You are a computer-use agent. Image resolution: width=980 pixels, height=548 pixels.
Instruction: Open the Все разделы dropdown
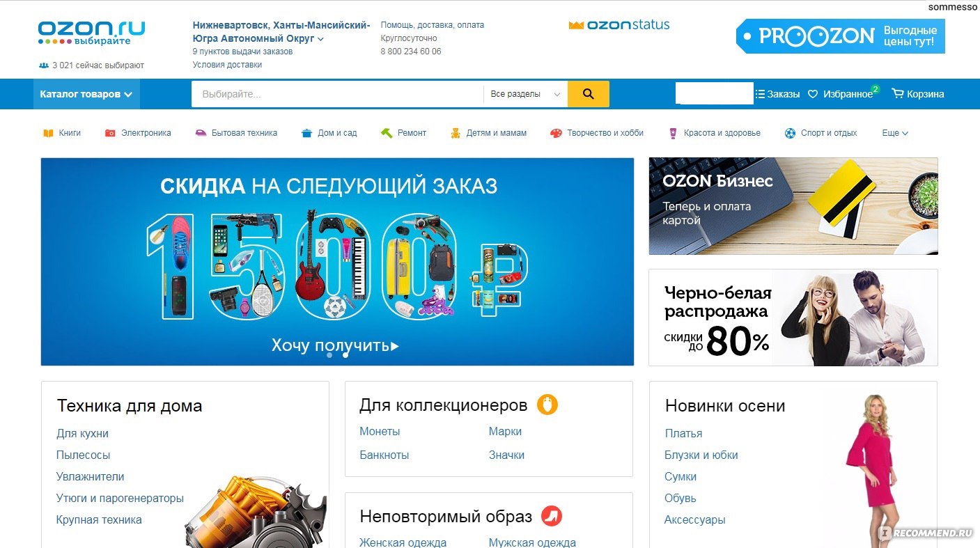pyautogui.click(x=525, y=94)
